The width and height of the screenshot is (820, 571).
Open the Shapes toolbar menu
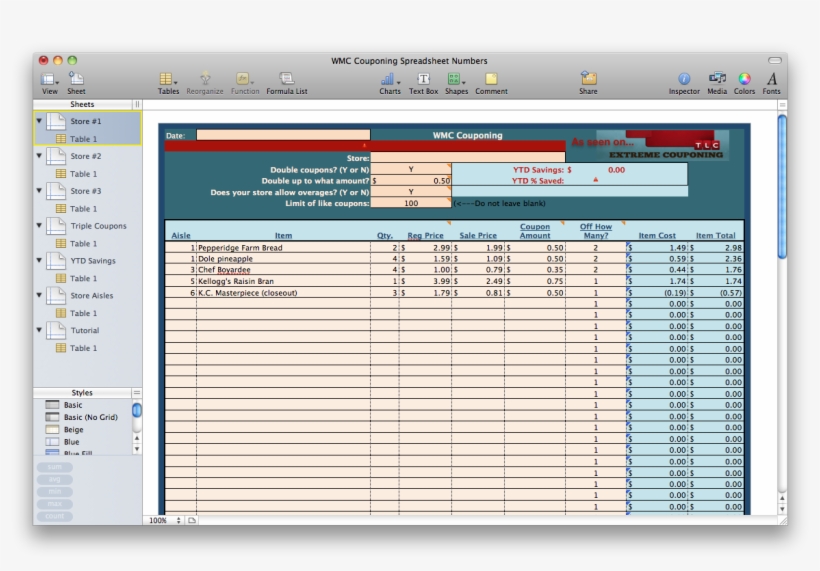[456, 83]
